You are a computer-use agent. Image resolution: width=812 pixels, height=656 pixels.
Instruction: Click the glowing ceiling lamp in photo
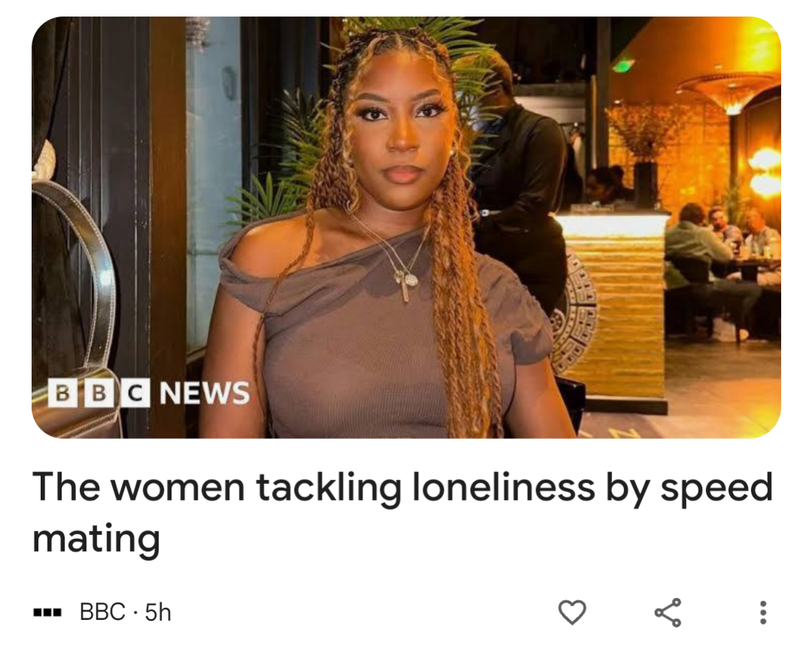point(728,89)
